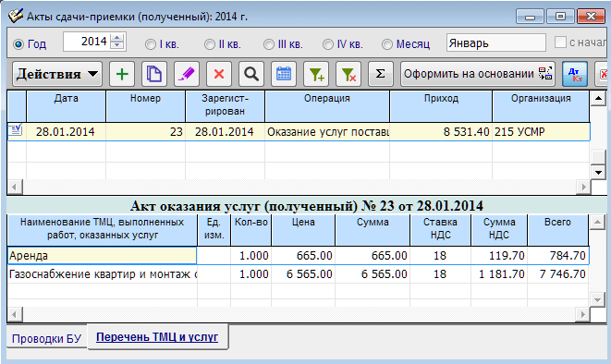Click the Цена column header

pyautogui.click(x=303, y=230)
